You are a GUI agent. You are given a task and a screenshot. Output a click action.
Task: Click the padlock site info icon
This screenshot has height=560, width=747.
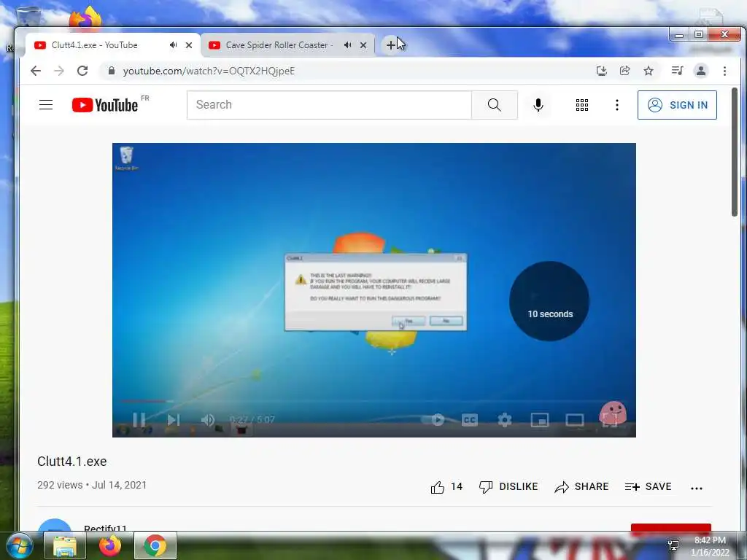[112, 71]
